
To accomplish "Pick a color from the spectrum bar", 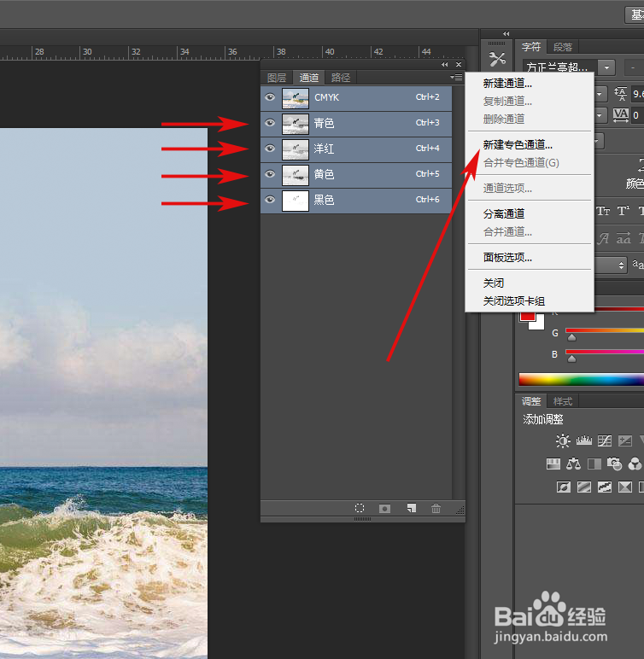I will point(582,379).
